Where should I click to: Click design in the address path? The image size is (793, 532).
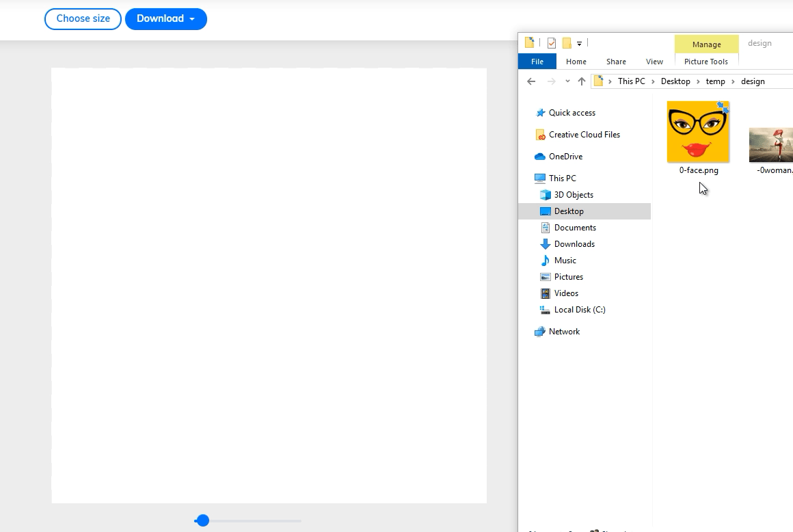(x=753, y=81)
